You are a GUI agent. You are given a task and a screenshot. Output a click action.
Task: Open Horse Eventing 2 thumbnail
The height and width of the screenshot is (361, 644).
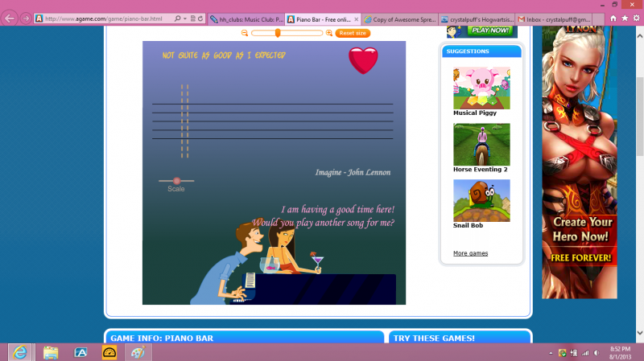click(x=481, y=145)
